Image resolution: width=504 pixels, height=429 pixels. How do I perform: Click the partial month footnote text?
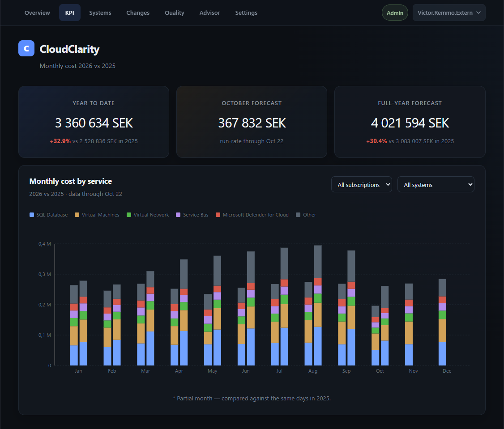(252, 398)
